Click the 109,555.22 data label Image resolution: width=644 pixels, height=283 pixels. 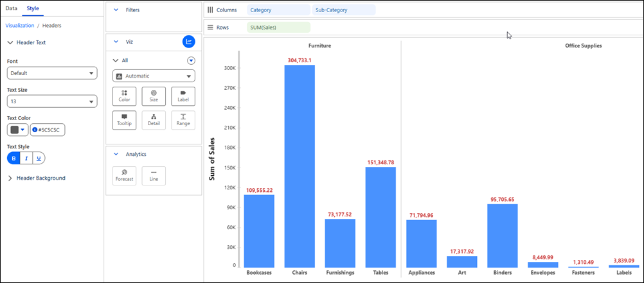click(259, 191)
